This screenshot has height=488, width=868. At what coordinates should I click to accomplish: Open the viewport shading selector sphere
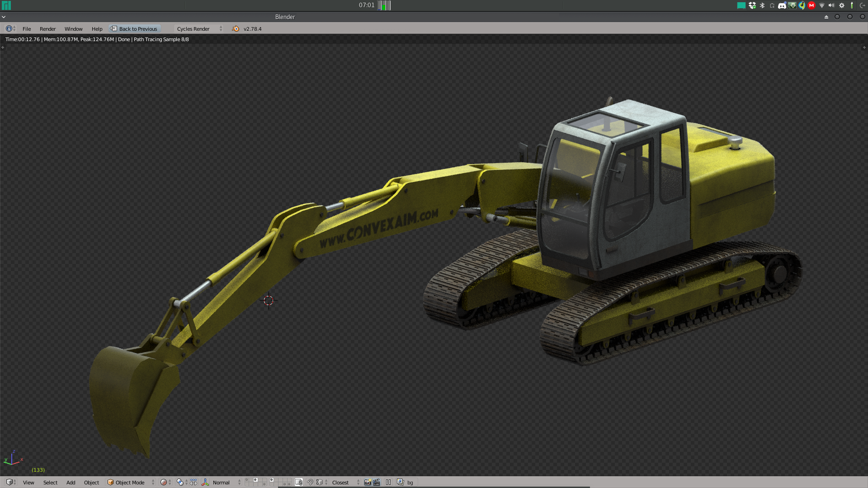[x=164, y=482]
